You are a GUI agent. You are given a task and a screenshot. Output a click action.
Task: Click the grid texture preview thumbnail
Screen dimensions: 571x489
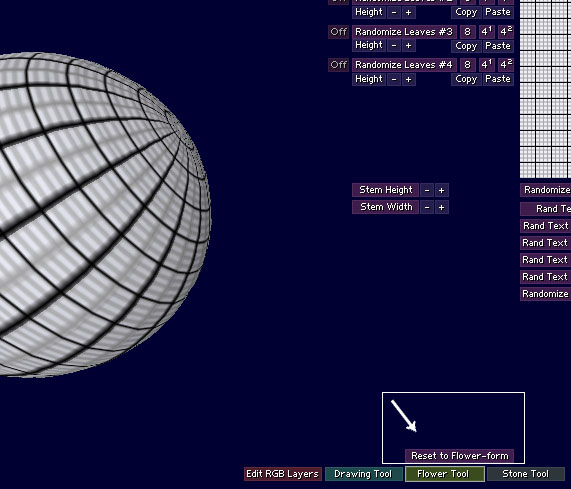tap(545, 89)
